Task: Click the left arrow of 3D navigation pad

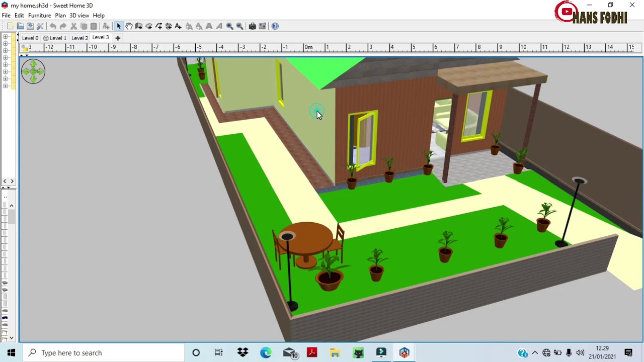Action: (x=26, y=71)
